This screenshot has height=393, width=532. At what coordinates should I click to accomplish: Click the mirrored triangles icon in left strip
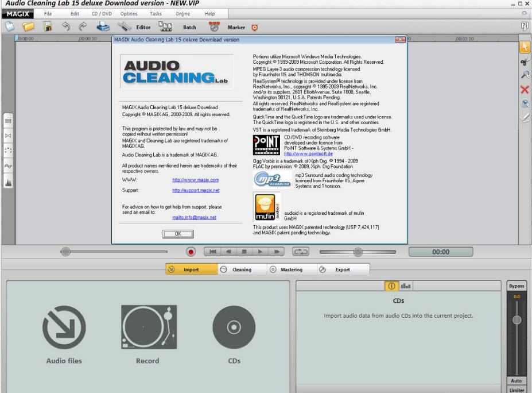8,136
